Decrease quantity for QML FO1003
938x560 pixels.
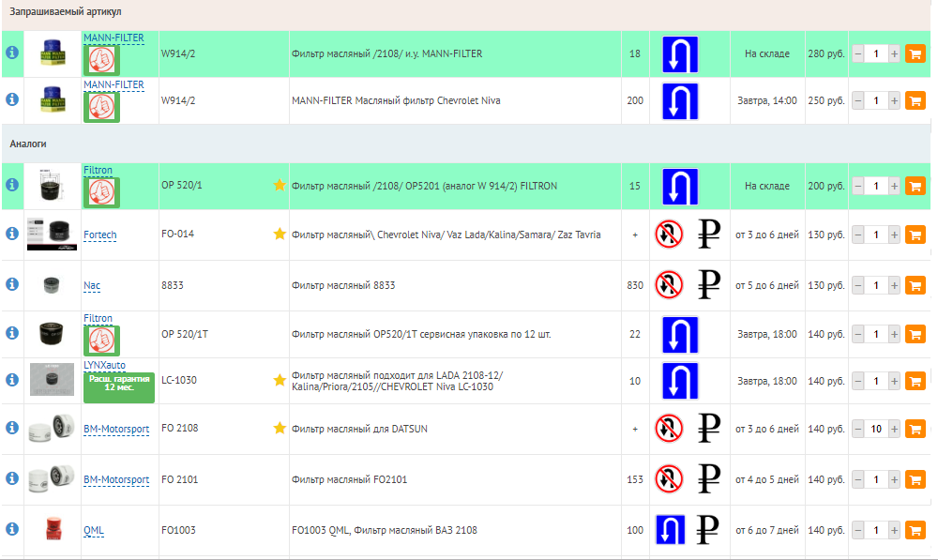pyautogui.click(x=858, y=530)
